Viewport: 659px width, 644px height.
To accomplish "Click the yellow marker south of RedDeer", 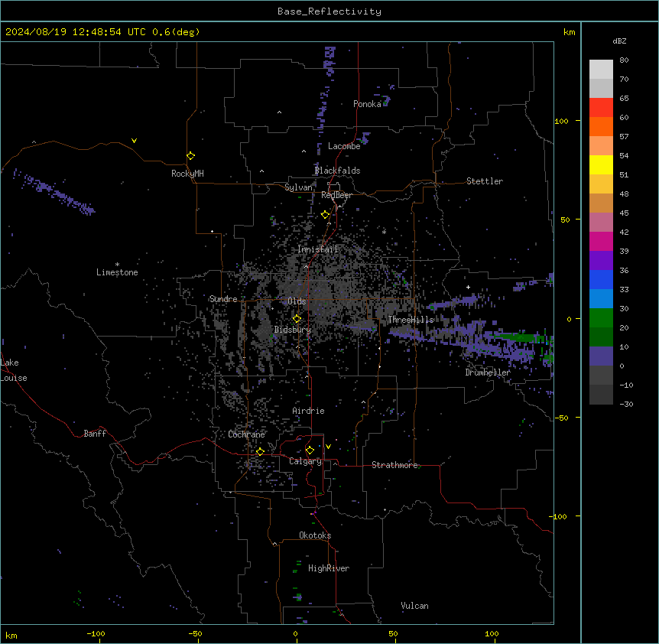I will [x=325, y=215].
